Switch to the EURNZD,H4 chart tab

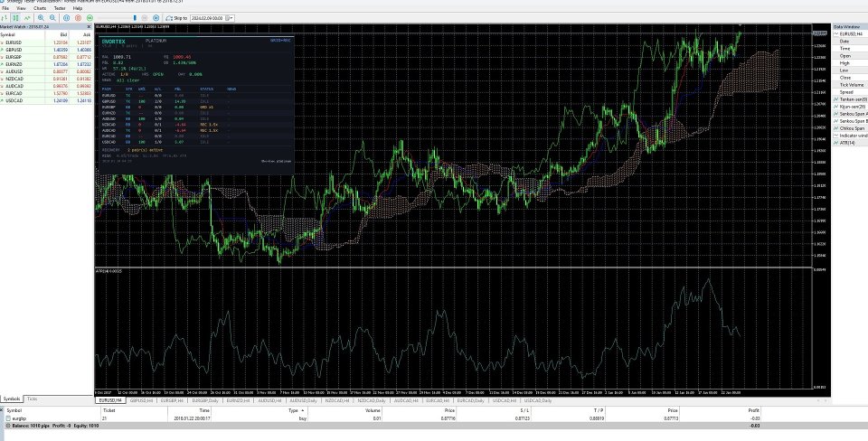click(239, 400)
